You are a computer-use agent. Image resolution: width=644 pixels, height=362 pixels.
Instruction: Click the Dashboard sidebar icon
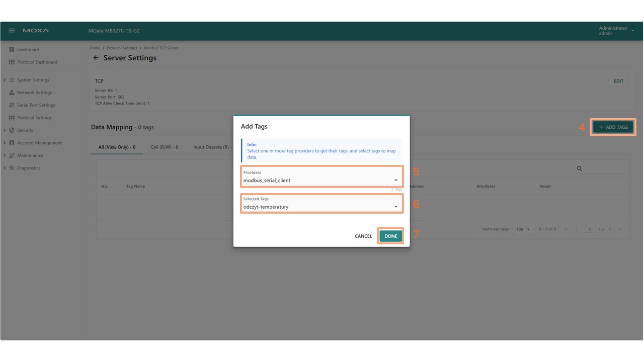pos(12,49)
